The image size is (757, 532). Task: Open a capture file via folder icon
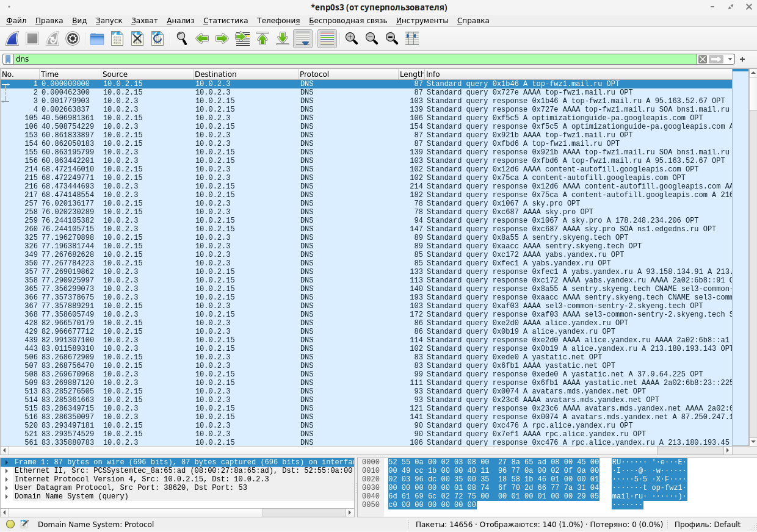[97, 38]
